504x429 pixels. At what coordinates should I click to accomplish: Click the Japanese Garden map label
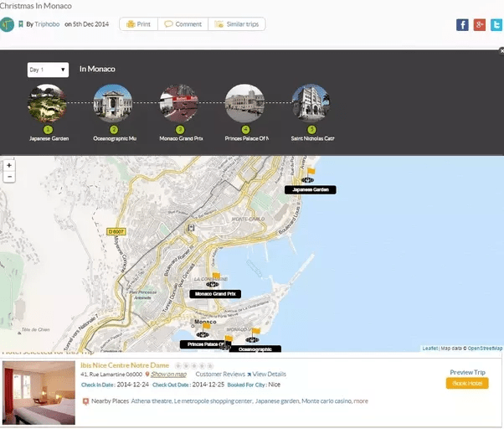pos(311,189)
